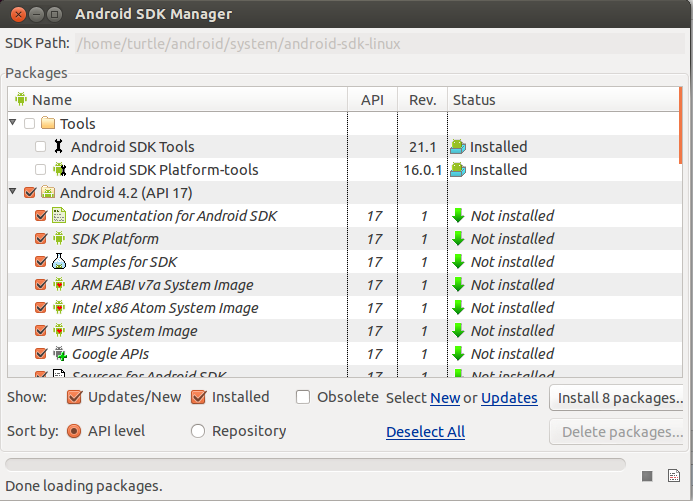This screenshot has width=693, height=501.
Task: Uncheck the MIPS System Image checkbox
Action: (40, 331)
